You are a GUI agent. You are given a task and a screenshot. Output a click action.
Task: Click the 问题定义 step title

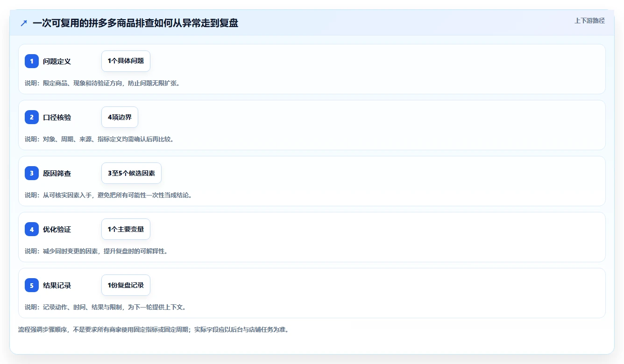(57, 61)
